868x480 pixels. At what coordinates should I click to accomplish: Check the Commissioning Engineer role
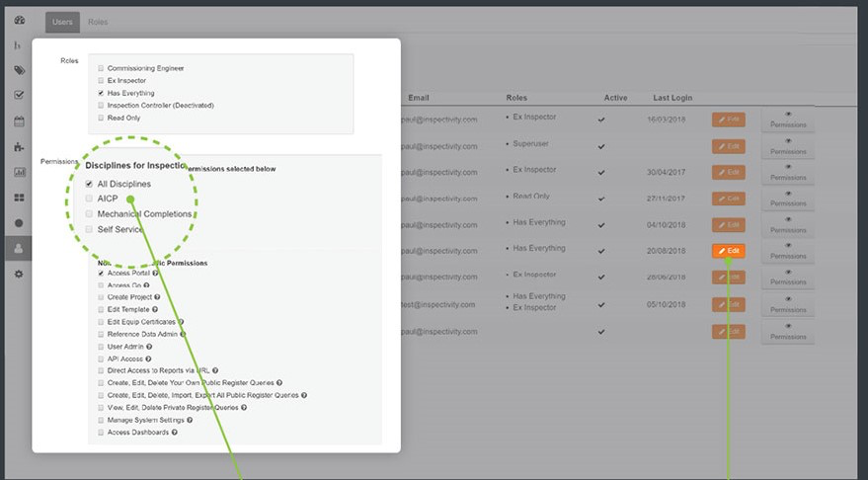click(101, 68)
